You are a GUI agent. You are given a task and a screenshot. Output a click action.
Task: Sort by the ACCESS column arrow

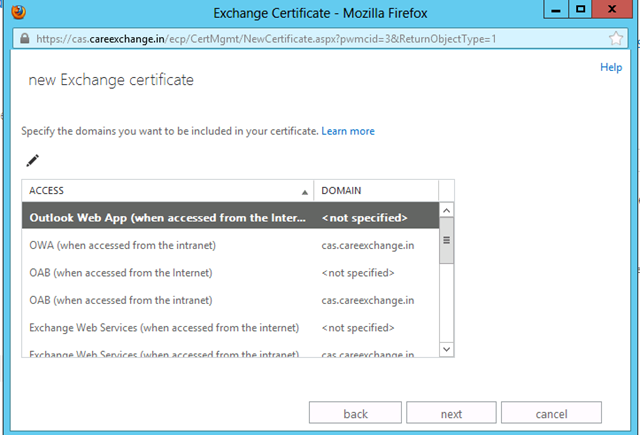point(304,192)
